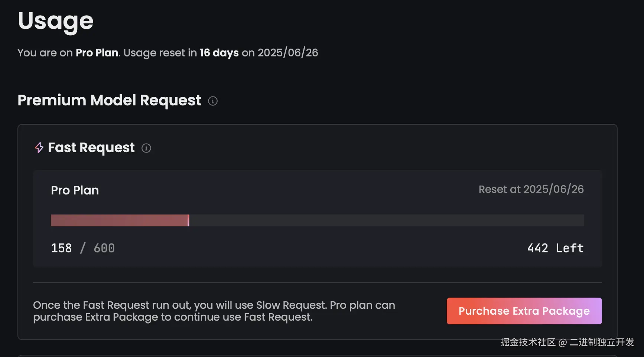The image size is (644, 357).
Task: Click the bold 16 days text
Action: coord(219,53)
